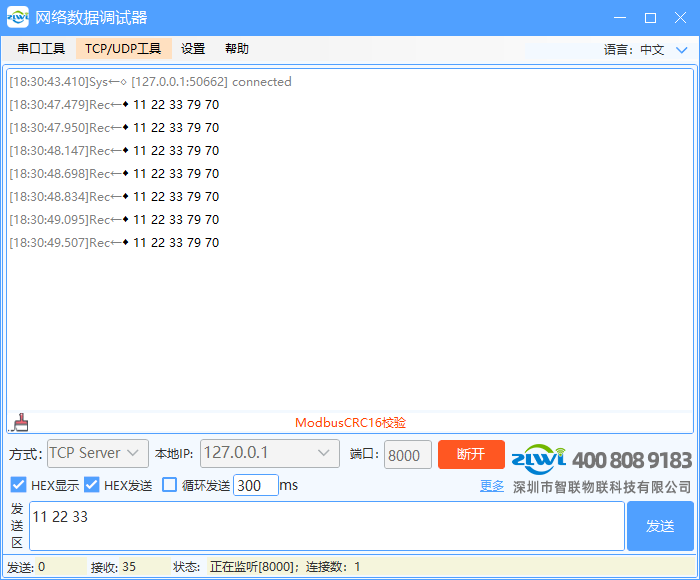Image resolution: width=700 pixels, height=580 pixels.
Task: Open the 更多 link
Action: pyautogui.click(x=492, y=485)
